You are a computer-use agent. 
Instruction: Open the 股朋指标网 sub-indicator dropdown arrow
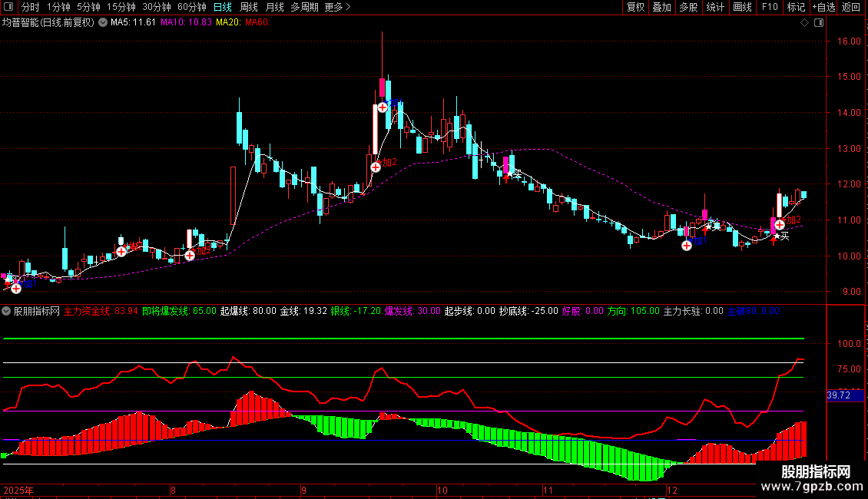(x=7, y=311)
